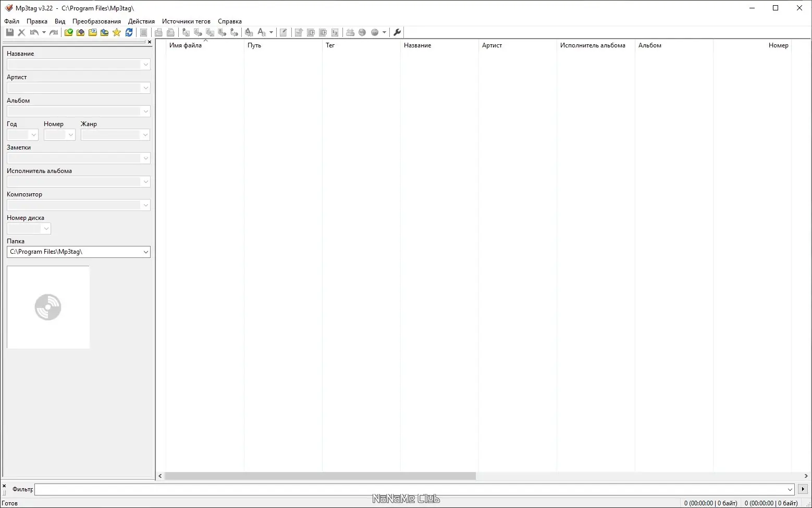Click the Text file - Tag converter icon

[x=222, y=32]
